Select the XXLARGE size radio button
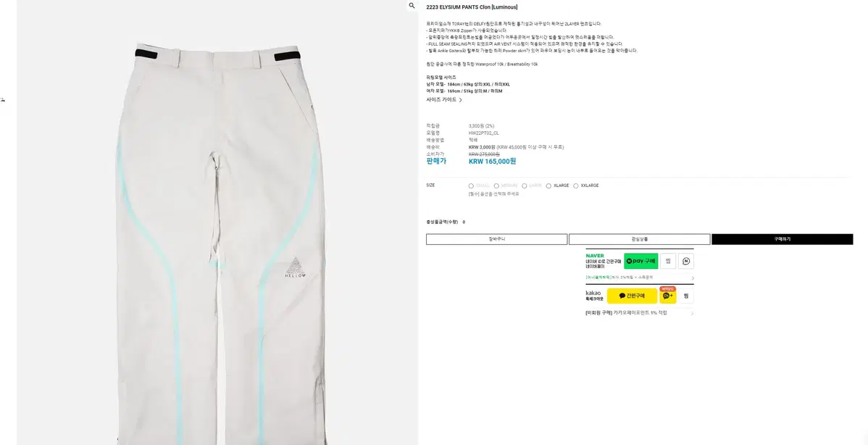 [576, 186]
